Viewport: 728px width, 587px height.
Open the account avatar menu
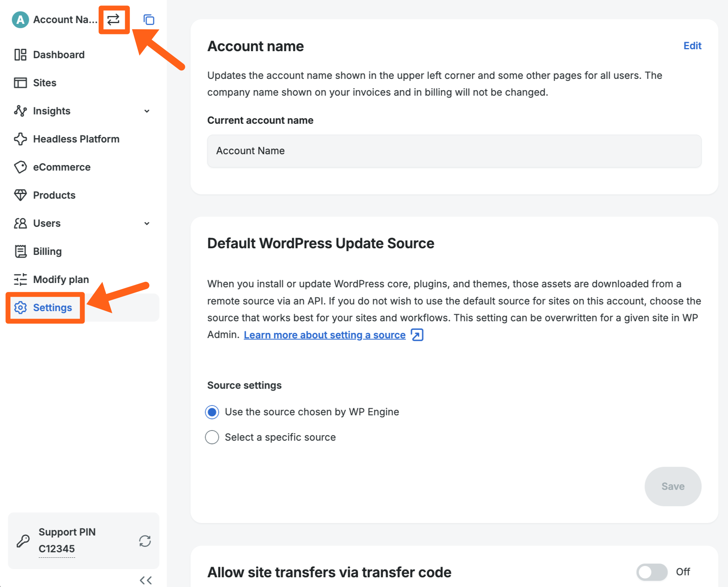coord(20,20)
